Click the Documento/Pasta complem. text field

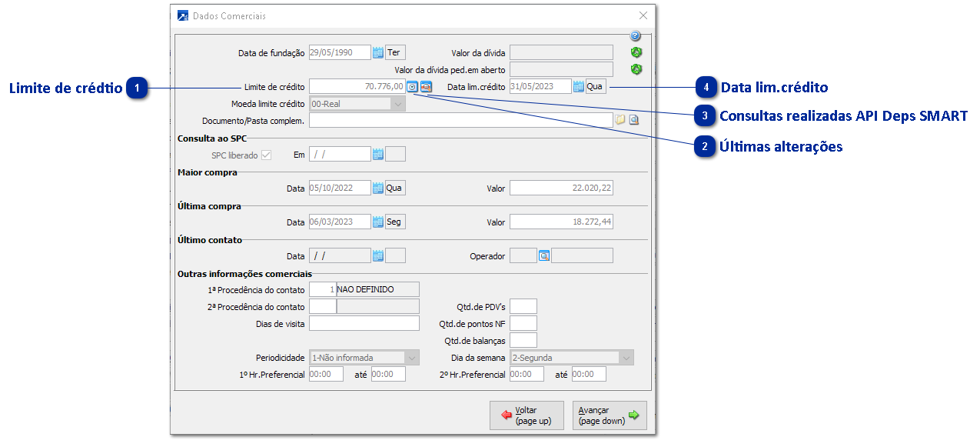pyautogui.click(x=460, y=120)
